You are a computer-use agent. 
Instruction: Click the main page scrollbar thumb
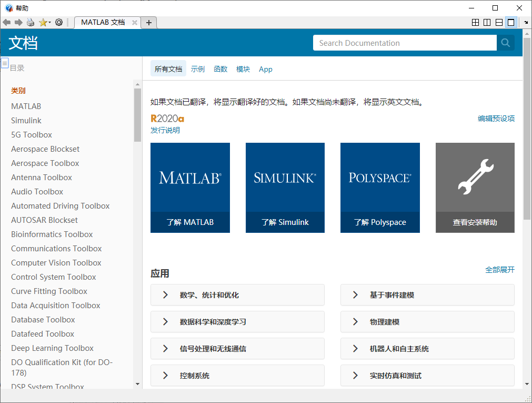[527, 129]
